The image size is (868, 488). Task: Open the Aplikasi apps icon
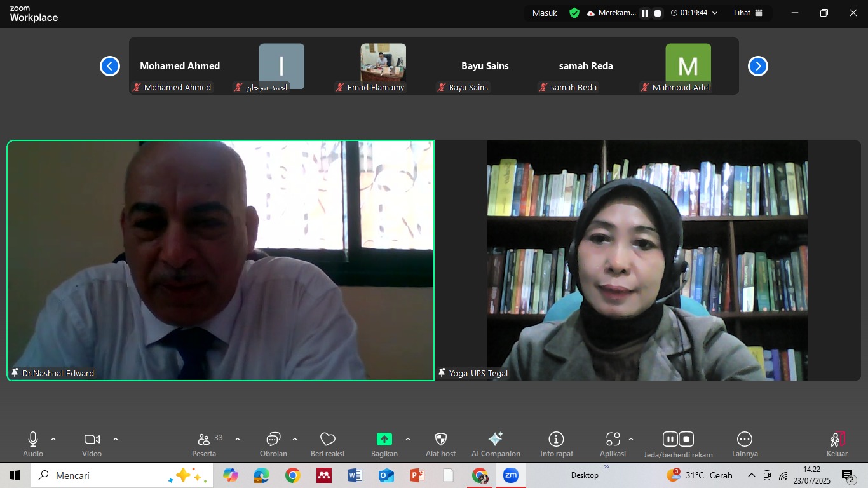(613, 440)
